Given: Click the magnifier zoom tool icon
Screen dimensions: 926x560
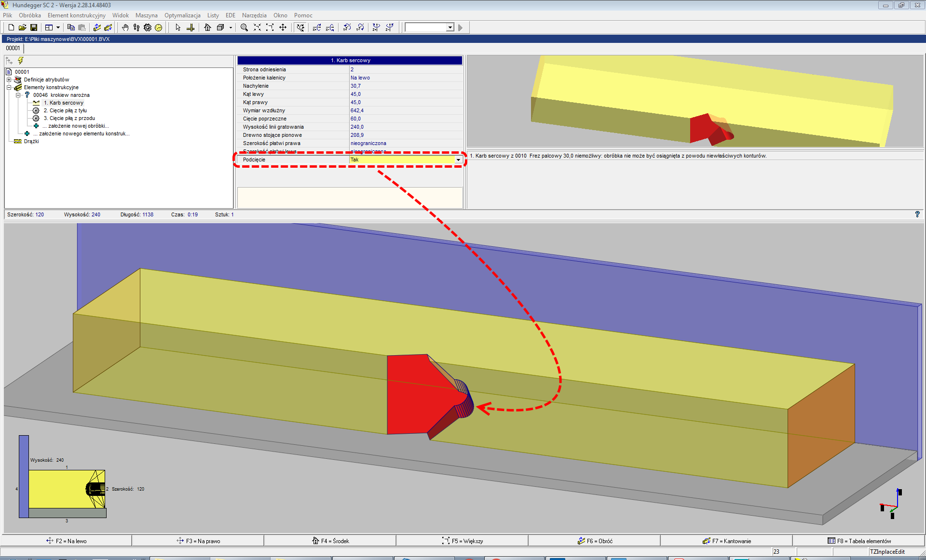Looking at the screenshot, I should [244, 27].
